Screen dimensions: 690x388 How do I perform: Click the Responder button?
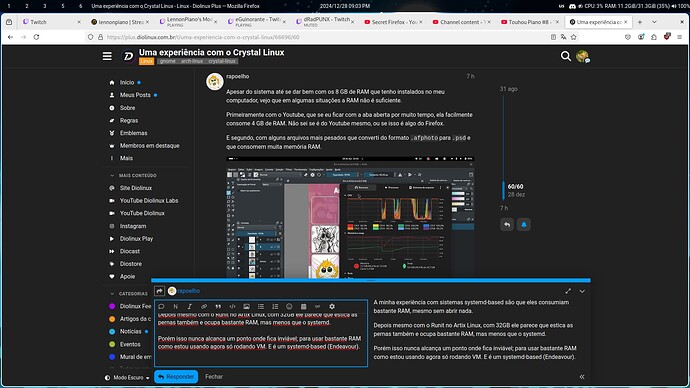coord(176,377)
